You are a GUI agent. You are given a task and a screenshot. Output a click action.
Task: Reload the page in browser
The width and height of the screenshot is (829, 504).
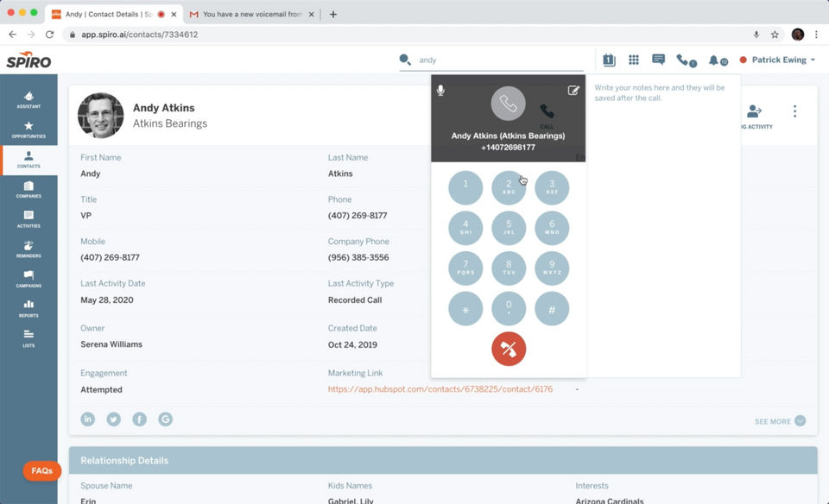click(x=49, y=35)
